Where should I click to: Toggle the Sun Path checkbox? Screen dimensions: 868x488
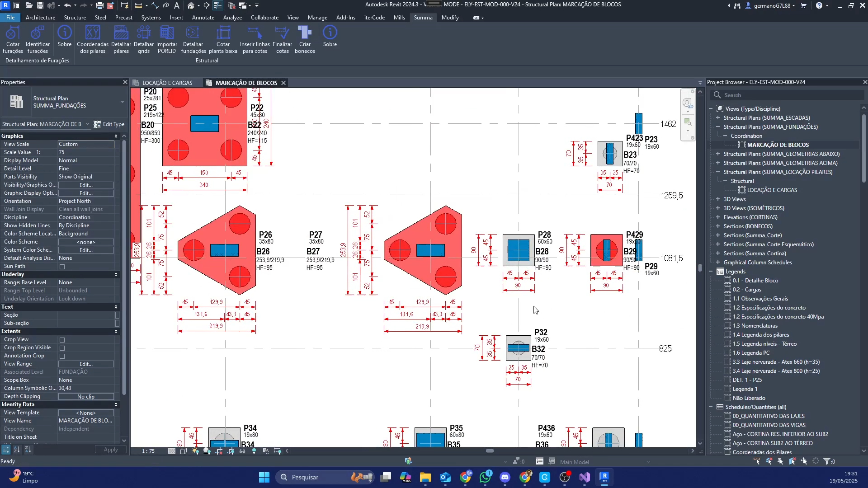(62, 267)
